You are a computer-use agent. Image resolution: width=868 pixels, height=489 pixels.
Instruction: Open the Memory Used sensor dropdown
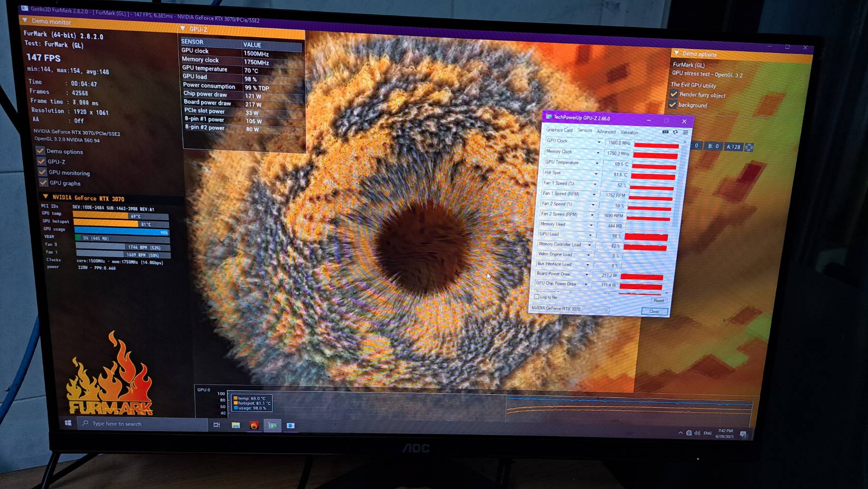pos(591,225)
